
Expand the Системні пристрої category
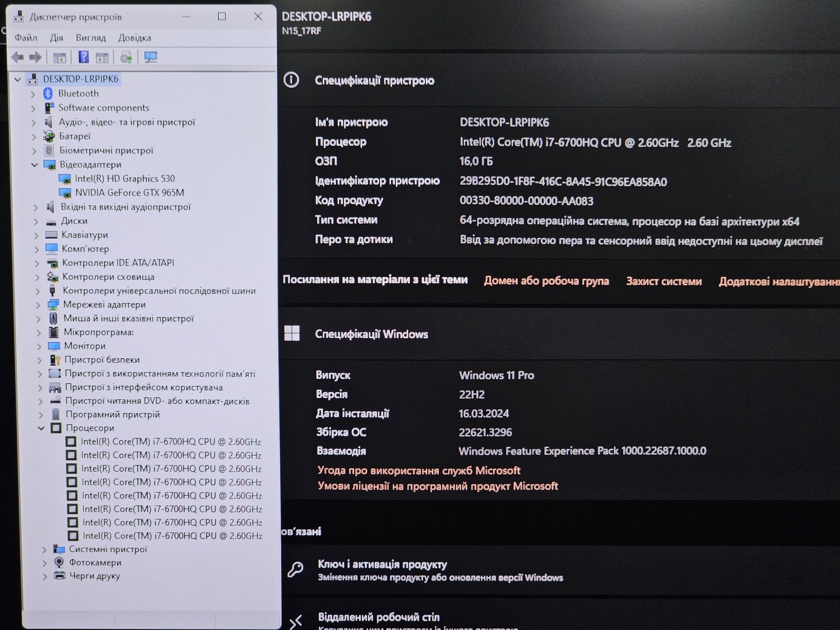click(45, 549)
